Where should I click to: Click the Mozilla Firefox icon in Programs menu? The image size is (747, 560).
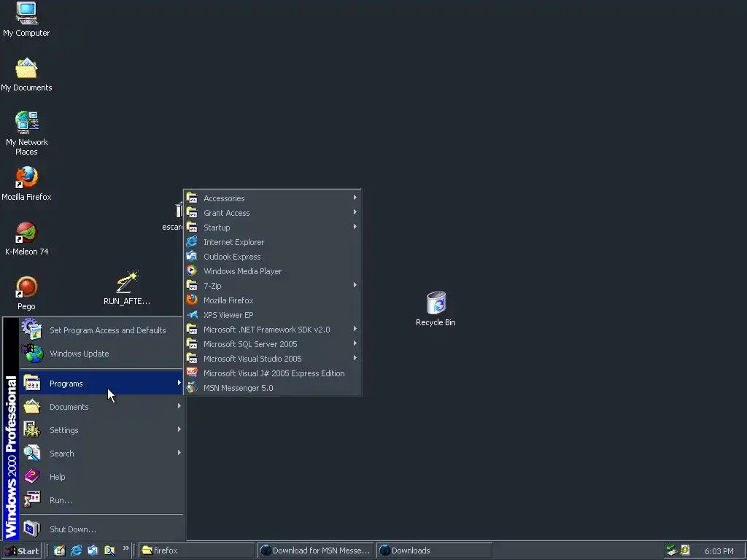tap(192, 300)
